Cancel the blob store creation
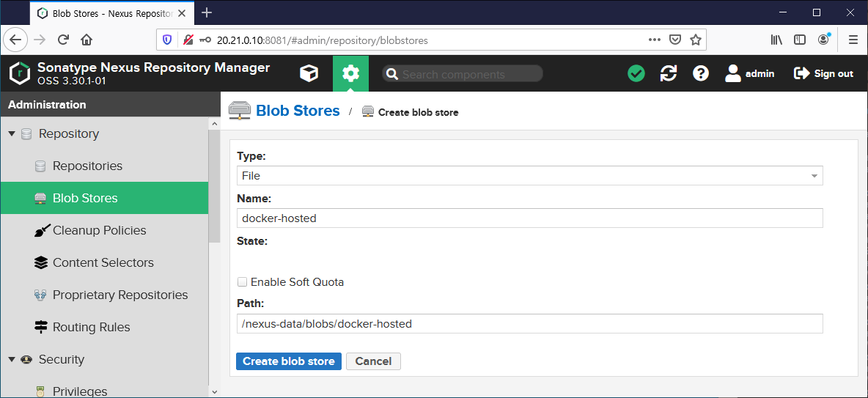This screenshot has height=398, width=868. pyautogui.click(x=373, y=361)
